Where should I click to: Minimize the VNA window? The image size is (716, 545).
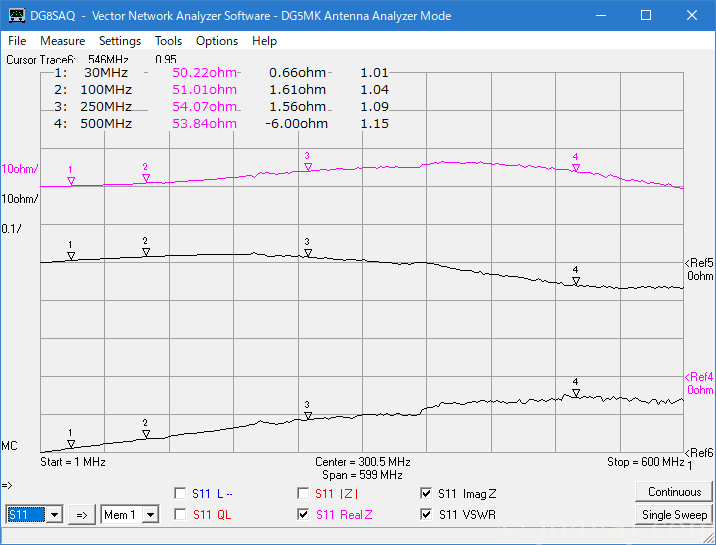tap(601, 16)
